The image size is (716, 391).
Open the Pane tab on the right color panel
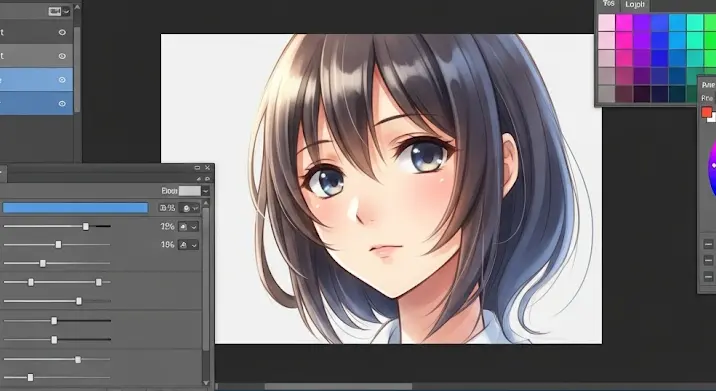coord(708,85)
